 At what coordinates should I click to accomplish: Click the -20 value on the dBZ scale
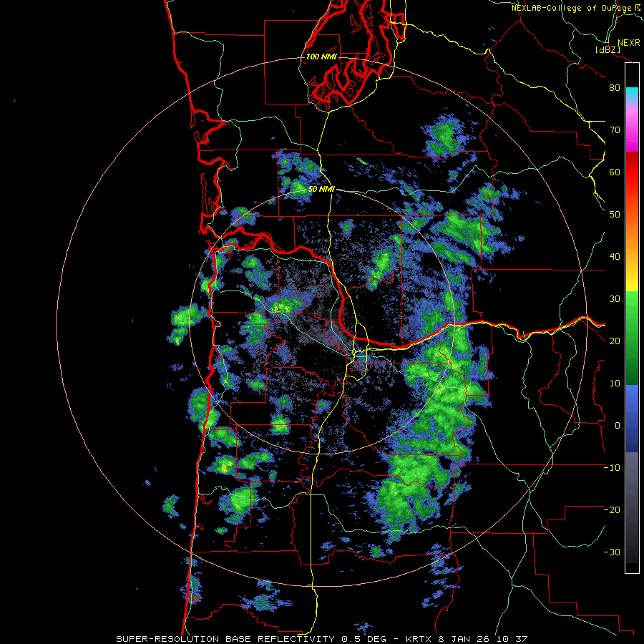point(612,510)
